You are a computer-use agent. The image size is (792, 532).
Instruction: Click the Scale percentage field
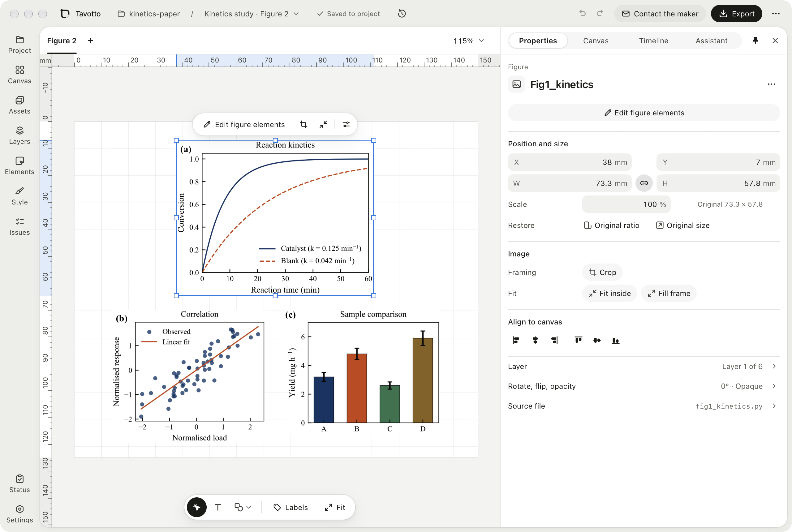tap(626, 204)
